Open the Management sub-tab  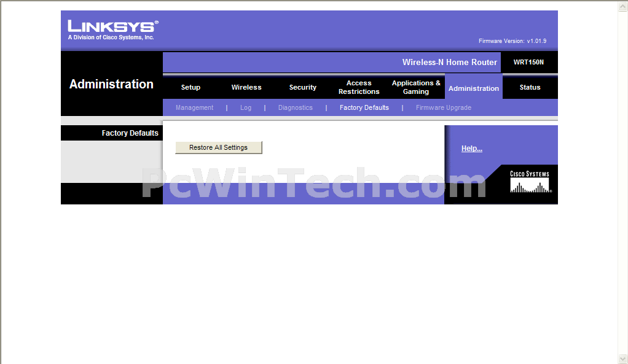(x=194, y=107)
